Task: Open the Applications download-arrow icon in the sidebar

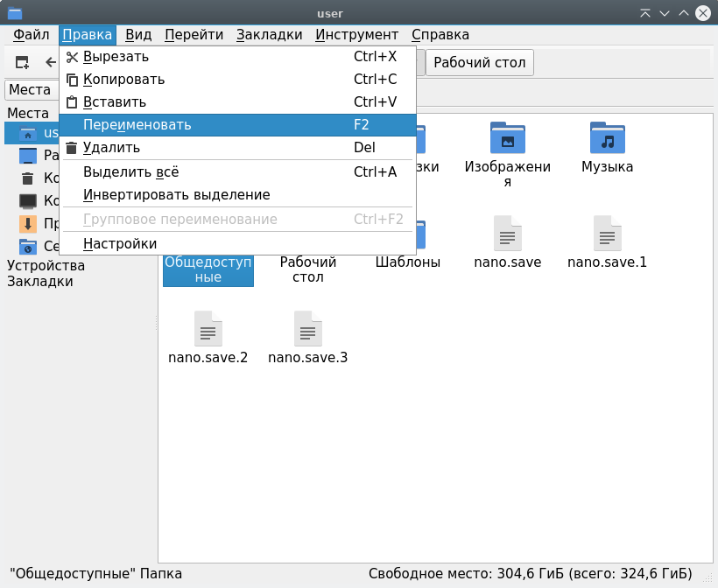Action: tap(28, 224)
